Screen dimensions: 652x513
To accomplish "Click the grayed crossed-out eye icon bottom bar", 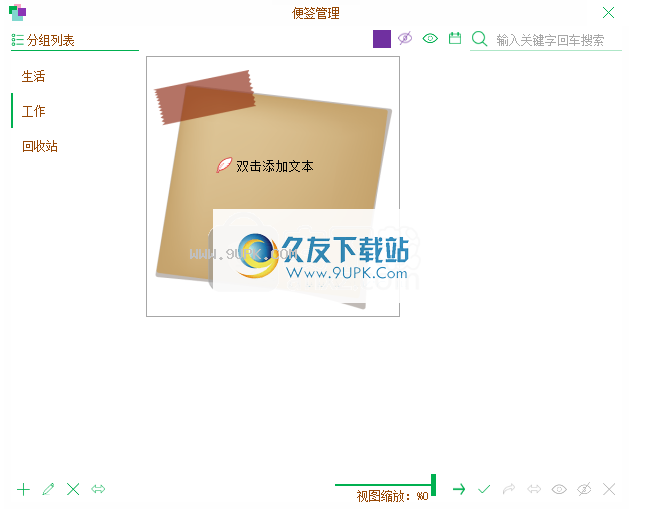I will click(584, 489).
